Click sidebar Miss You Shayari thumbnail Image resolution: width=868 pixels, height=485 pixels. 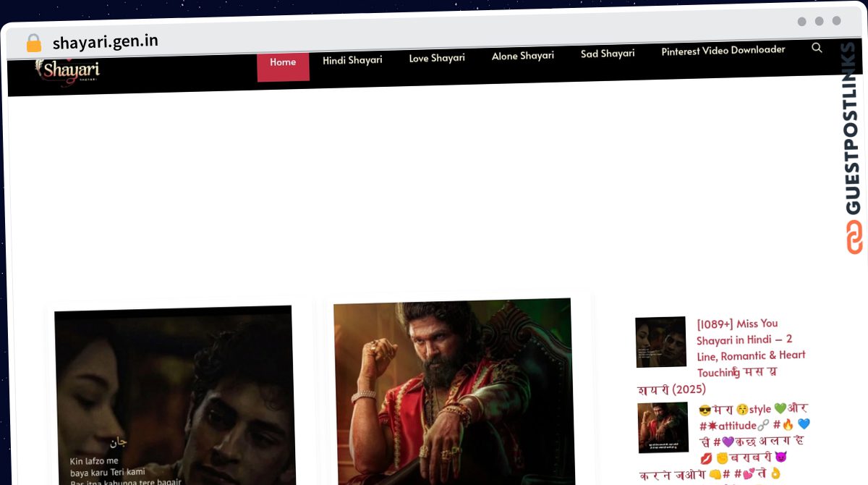661,342
